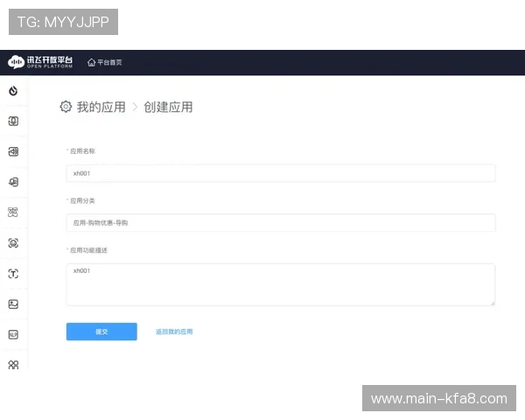Click the 创建应用 breadcrumb text
Viewport: 525px width, 420px height.
168,107
